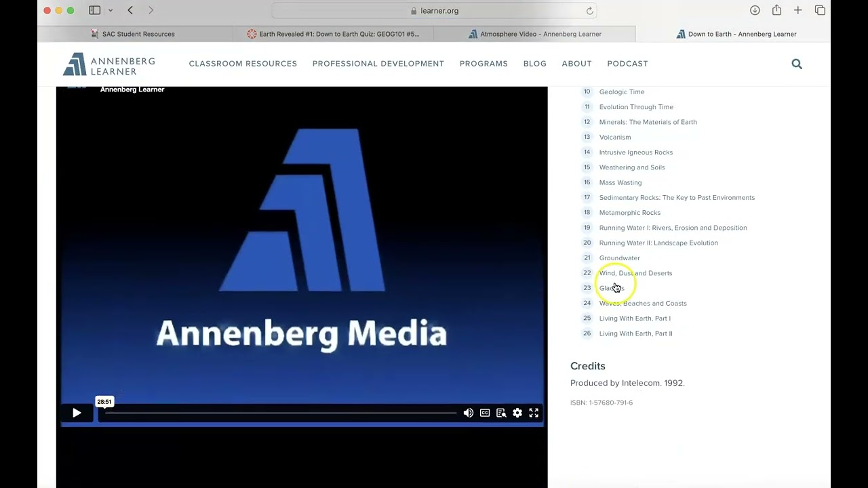Go to Annenberg Learner home logo
This screenshot has height=488, width=868.
(109, 64)
